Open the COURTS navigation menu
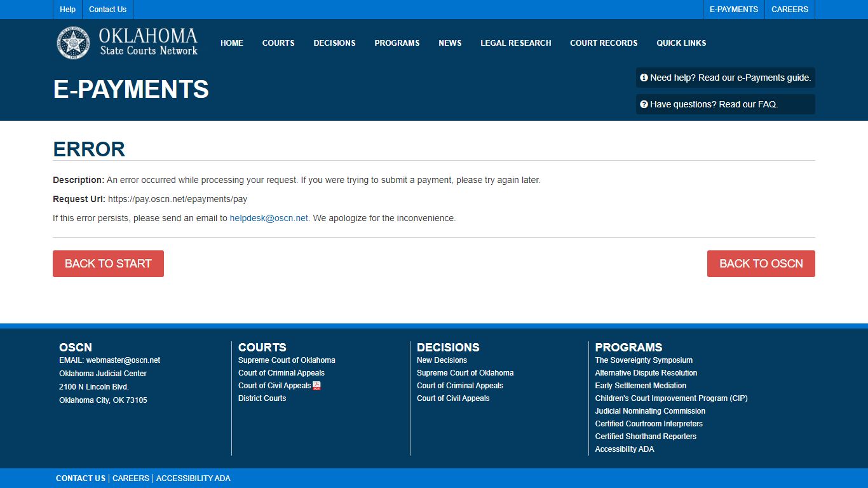 point(278,43)
